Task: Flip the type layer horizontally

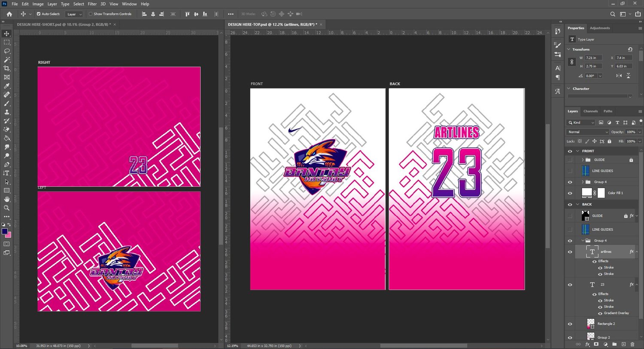Action: [619, 76]
